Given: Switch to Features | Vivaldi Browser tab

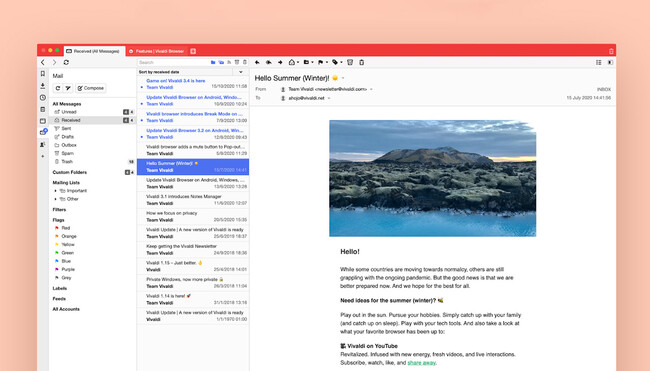Looking at the screenshot, I should tap(157, 51).
